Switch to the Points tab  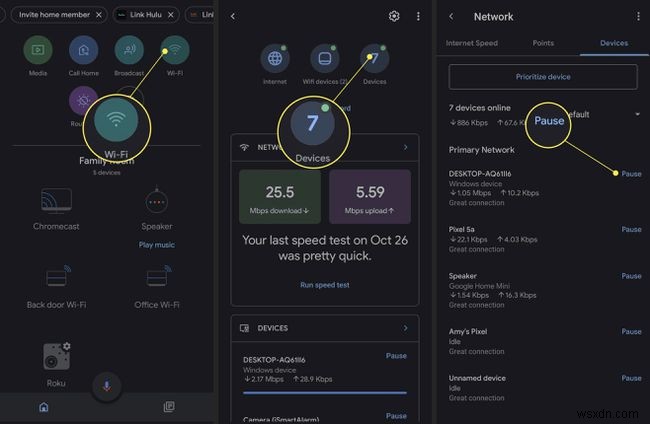(x=543, y=43)
